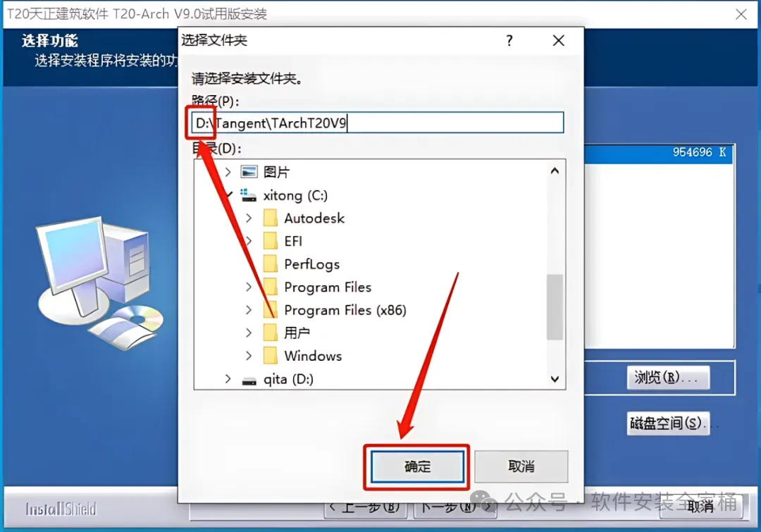Click the directory list scrollbar thumb

coord(555,307)
